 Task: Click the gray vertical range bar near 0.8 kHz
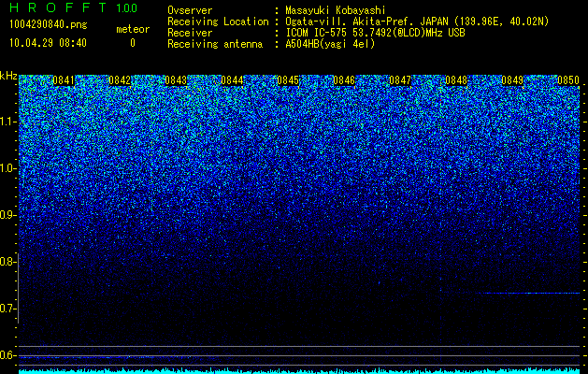[x=18, y=288]
